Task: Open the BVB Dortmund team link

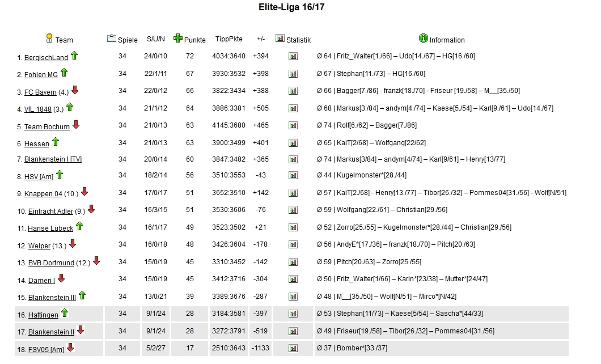Action: (x=51, y=263)
